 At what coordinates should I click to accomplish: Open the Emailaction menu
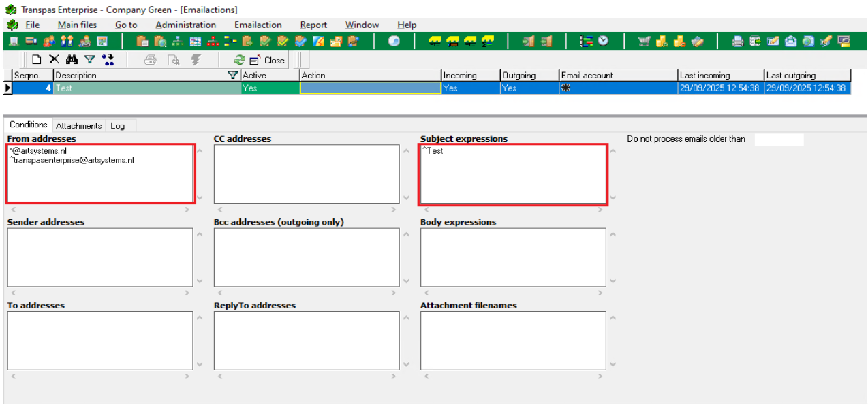pos(258,25)
